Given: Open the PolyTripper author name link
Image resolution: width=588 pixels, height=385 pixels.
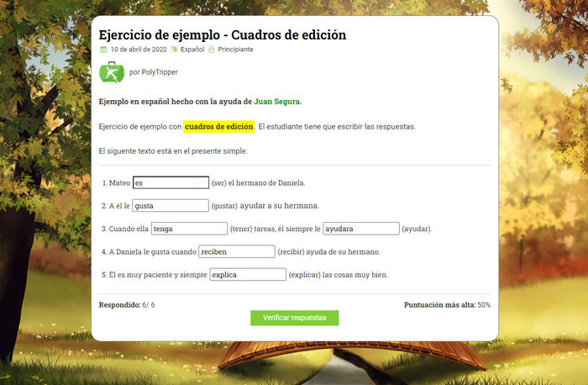Looking at the screenshot, I should pos(154,72).
